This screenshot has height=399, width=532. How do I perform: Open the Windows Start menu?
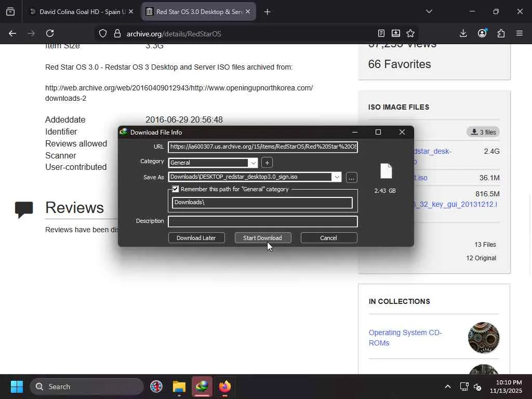click(x=17, y=387)
